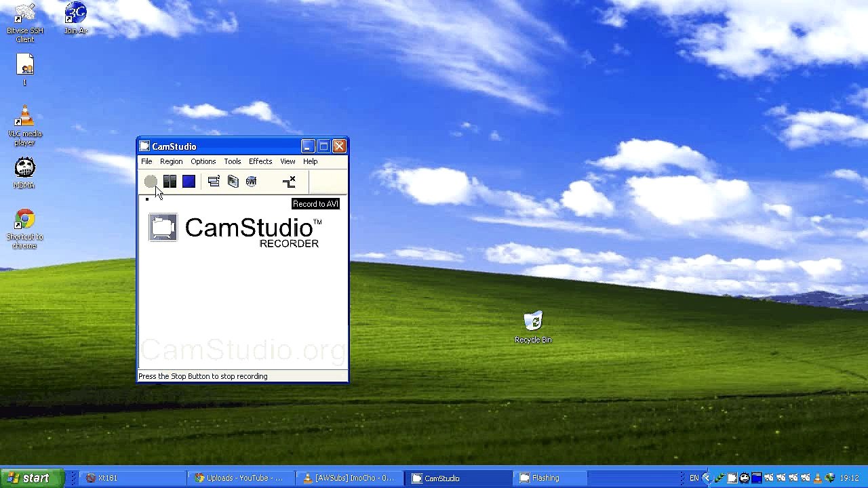Click the grey round Record button in CamStudio
This screenshot has width=868, height=488.
coord(151,182)
